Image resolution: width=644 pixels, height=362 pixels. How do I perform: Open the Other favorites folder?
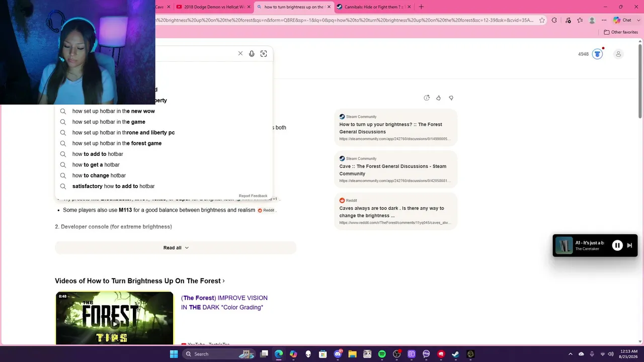[621, 32]
